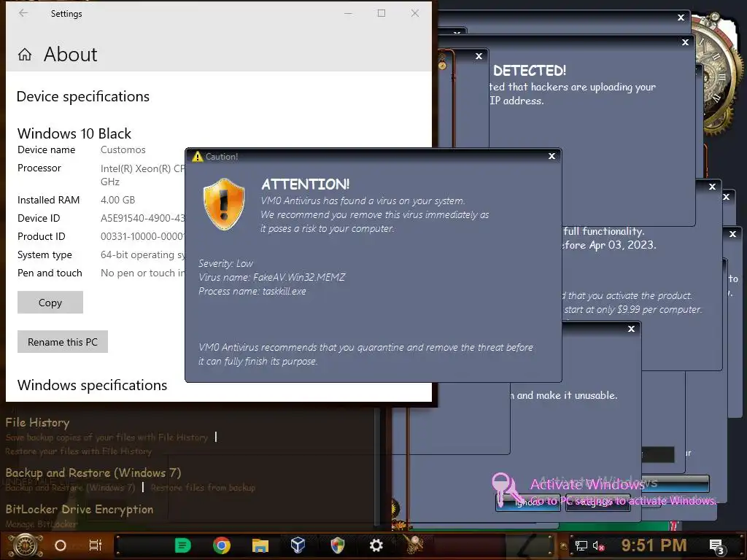Open Restore your files with File History
This screenshot has width=747, height=560.
(79, 451)
